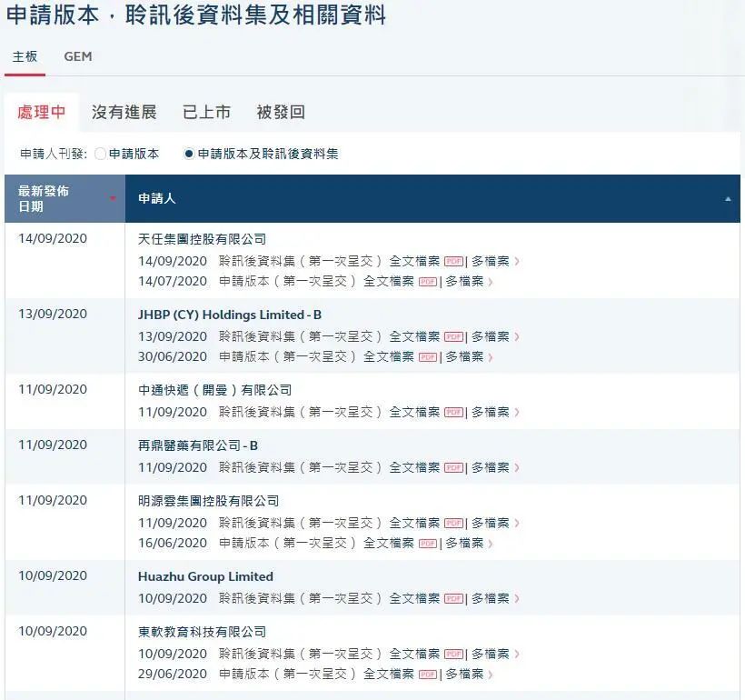Click applicant name 中通快遞（開曼）有限公司
Viewport: 745px width, 700px height.
coord(214,390)
